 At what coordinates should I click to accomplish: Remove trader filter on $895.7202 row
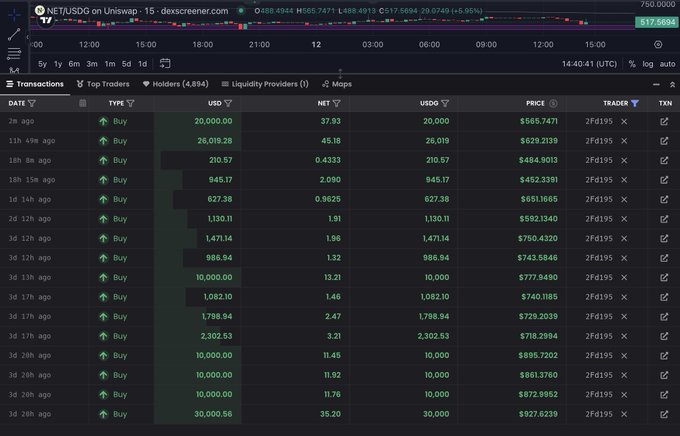click(x=624, y=356)
